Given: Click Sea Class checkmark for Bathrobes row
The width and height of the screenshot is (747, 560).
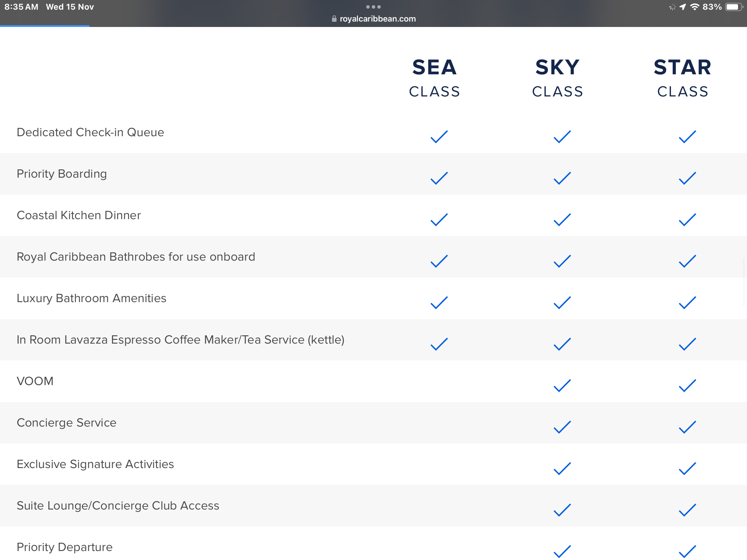Looking at the screenshot, I should tap(439, 261).
